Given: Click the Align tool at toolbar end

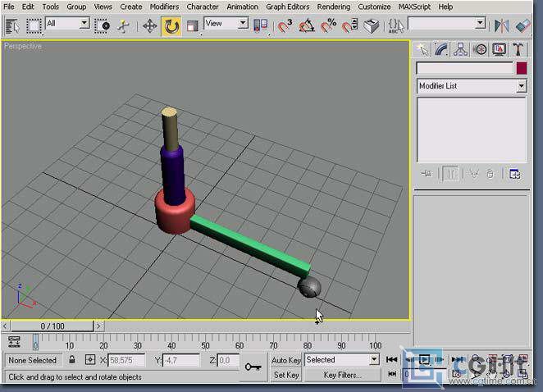Looking at the screenshot, I should click(x=522, y=26).
